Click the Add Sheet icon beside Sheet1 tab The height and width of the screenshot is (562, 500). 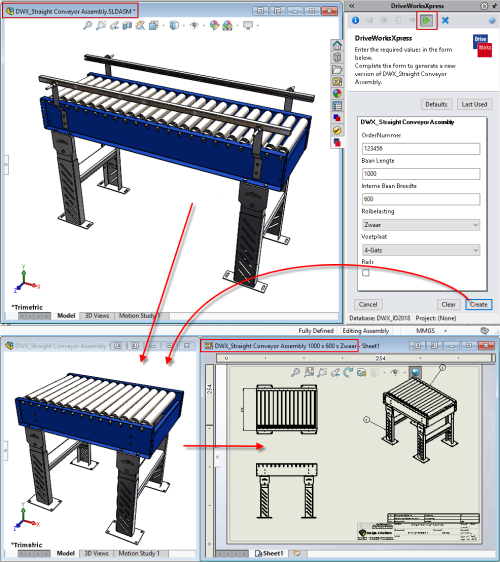tap(296, 553)
